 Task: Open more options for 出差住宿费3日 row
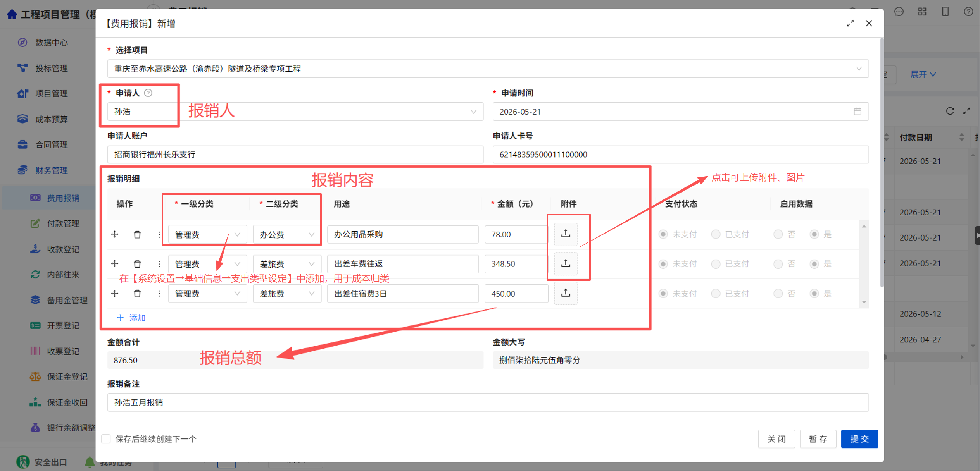(159, 293)
